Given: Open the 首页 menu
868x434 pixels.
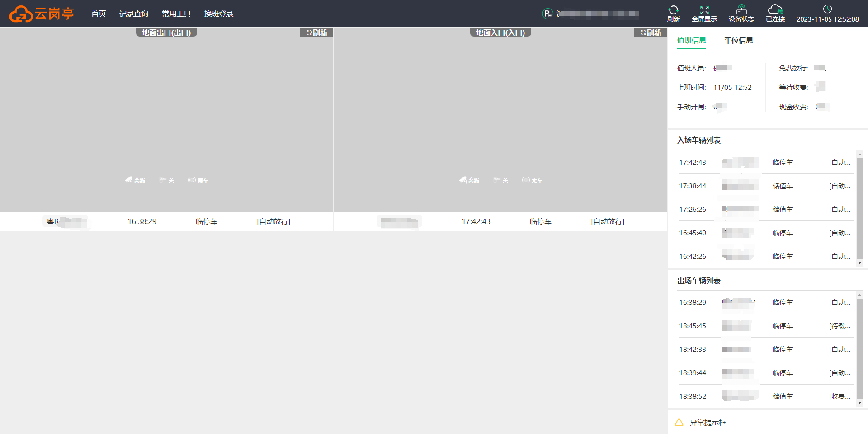Looking at the screenshot, I should 99,14.
